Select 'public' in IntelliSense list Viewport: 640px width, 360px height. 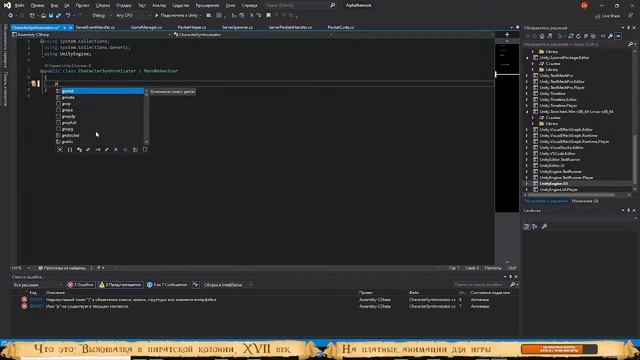(100, 142)
